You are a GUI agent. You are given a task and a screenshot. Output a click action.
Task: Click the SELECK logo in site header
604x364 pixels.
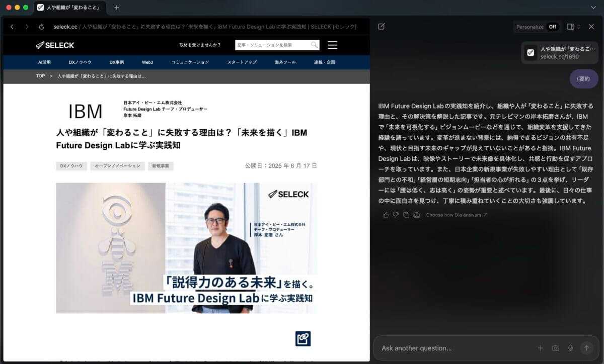click(x=55, y=45)
